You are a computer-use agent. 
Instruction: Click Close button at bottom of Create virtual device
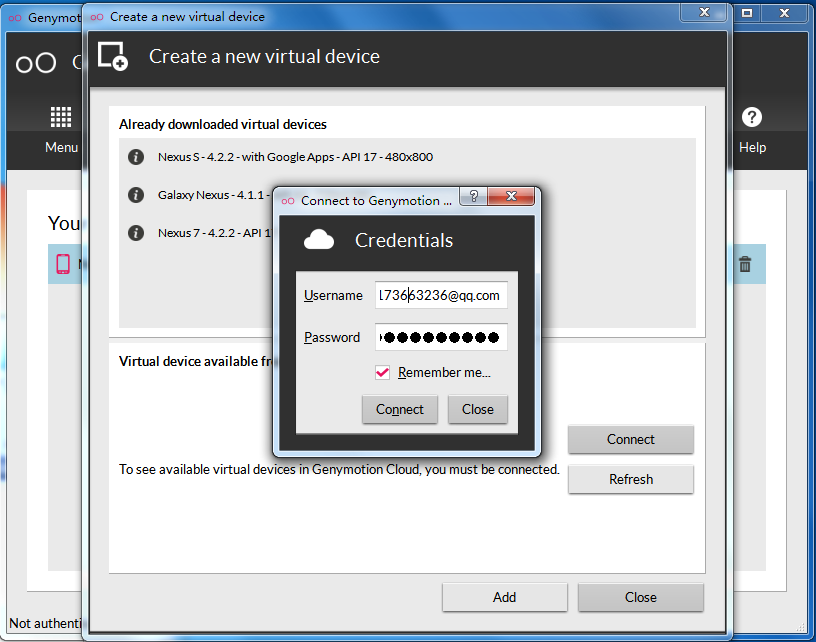(641, 597)
